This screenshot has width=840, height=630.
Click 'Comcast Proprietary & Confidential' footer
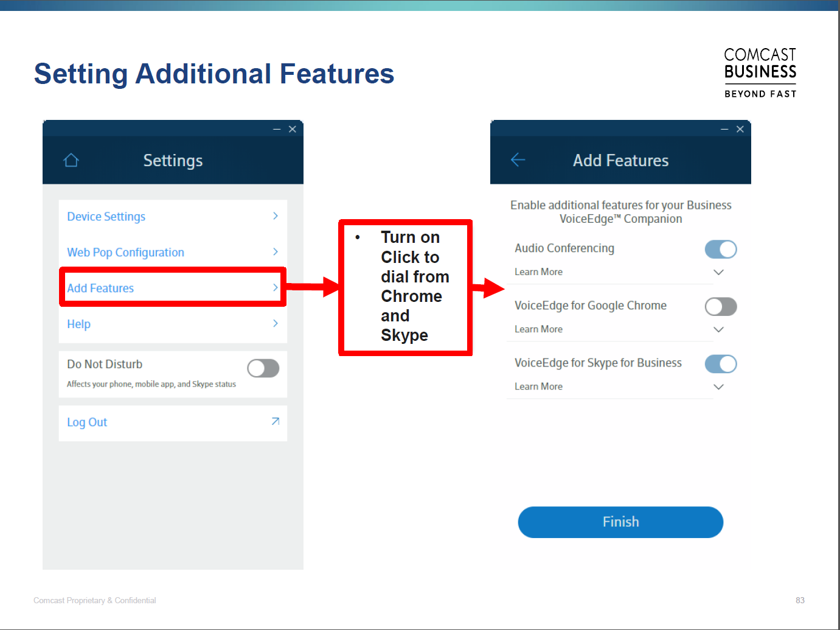coord(95,600)
